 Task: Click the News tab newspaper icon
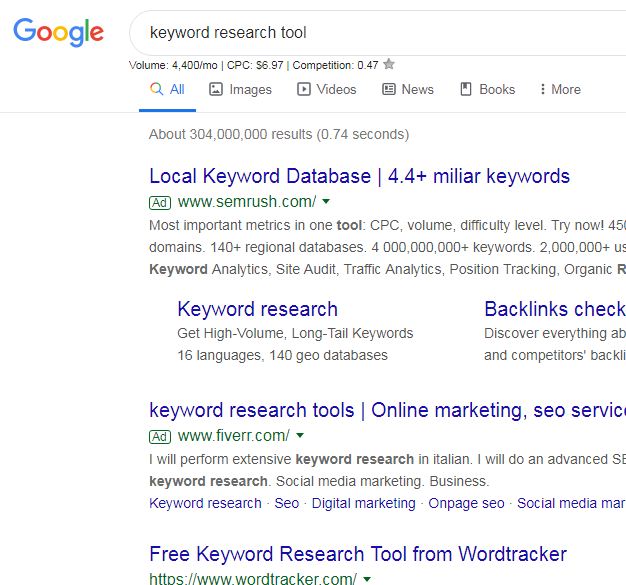click(388, 89)
